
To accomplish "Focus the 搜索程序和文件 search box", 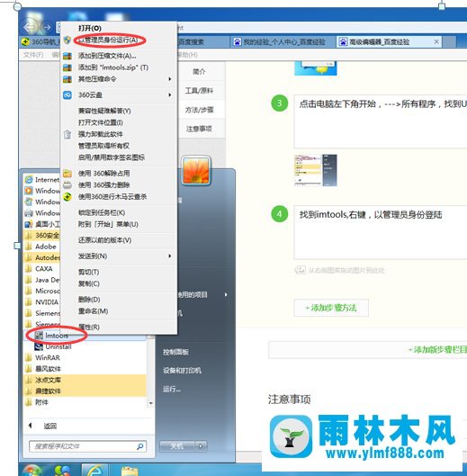I will [x=87, y=446].
